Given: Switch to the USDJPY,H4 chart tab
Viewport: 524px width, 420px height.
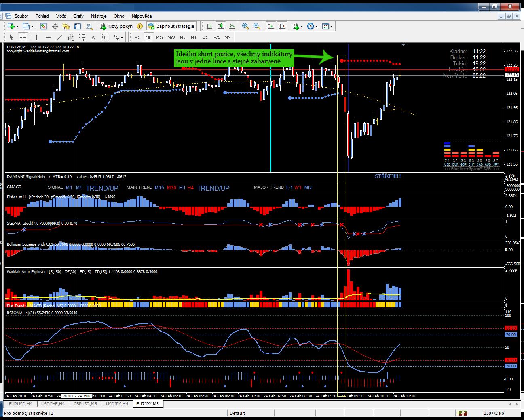Looking at the screenshot, I should coord(117,403).
